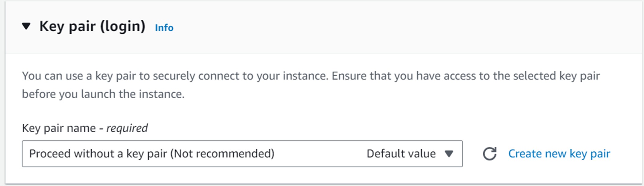Collapse the Key pair (login) section
This screenshot has height=186, width=644.
[x=27, y=26]
